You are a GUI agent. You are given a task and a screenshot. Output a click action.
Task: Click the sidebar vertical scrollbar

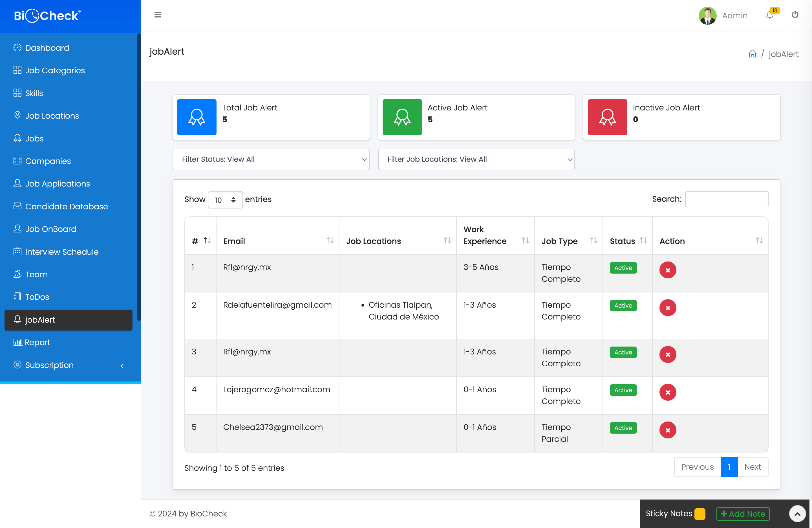tap(138, 177)
